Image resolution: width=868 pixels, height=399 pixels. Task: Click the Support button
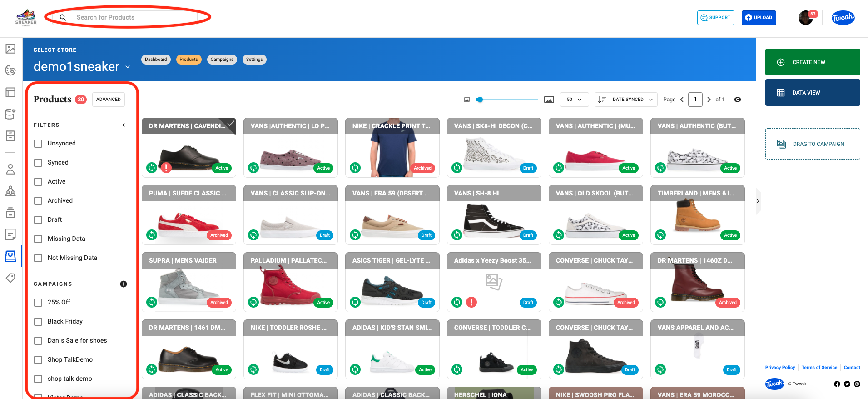click(716, 18)
